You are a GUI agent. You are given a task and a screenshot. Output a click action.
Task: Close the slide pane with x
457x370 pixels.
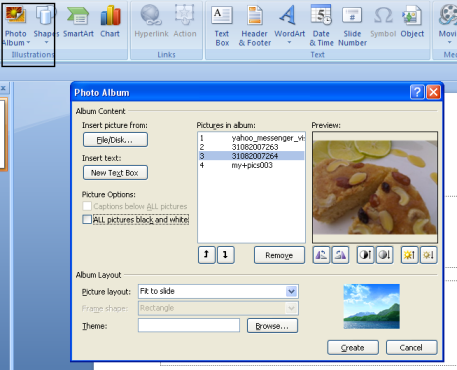click(3, 88)
